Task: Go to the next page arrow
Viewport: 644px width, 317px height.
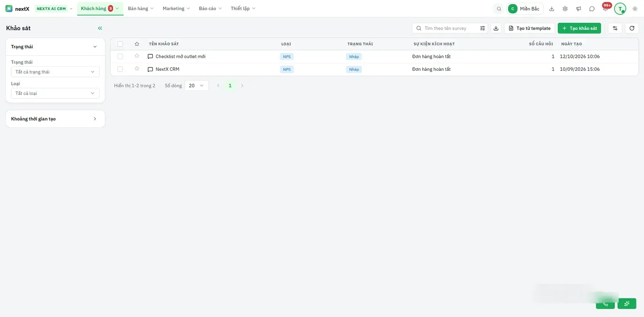Action: pyautogui.click(x=242, y=86)
